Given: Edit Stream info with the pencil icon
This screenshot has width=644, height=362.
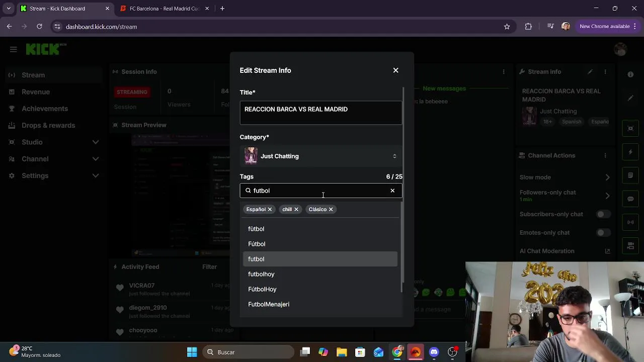Looking at the screenshot, I should pyautogui.click(x=590, y=72).
